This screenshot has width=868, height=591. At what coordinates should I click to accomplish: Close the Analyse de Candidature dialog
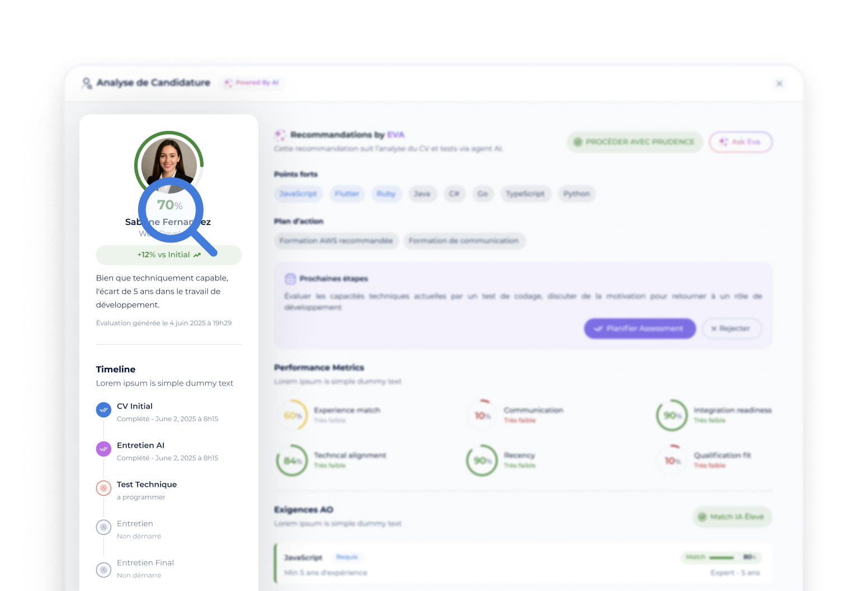click(x=779, y=83)
